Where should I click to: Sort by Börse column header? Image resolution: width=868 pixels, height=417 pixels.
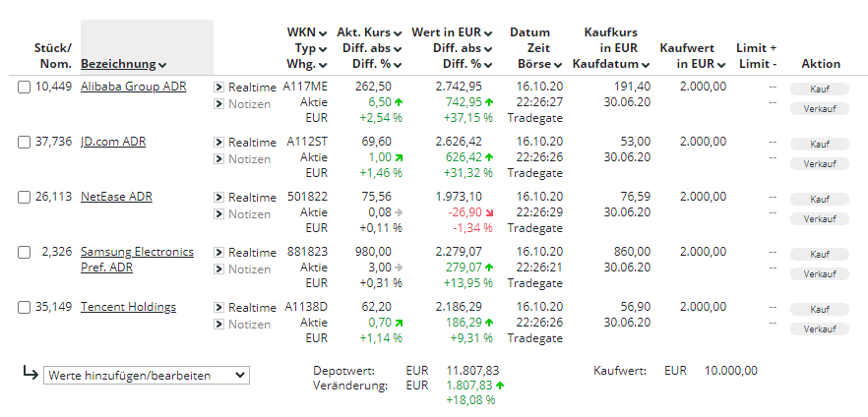pyautogui.click(x=539, y=64)
